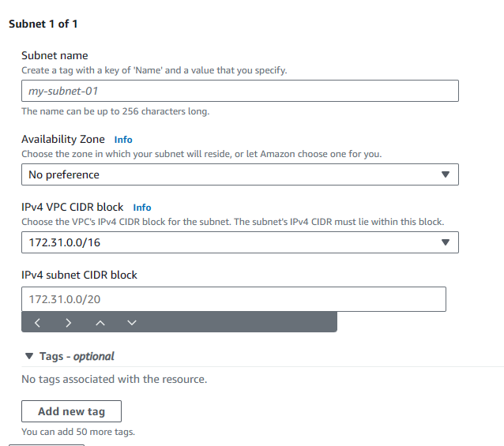Viewport: 504px width, 446px height.
Task: Click the down chevron under the subnet CIDR field
Action: pos(132,322)
